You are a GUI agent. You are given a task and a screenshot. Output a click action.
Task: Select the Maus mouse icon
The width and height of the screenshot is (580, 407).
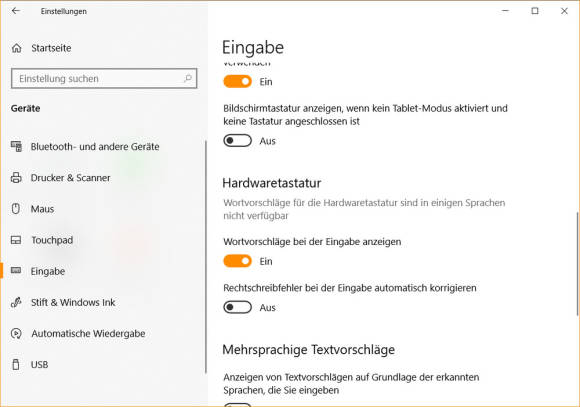click(16, 209)
